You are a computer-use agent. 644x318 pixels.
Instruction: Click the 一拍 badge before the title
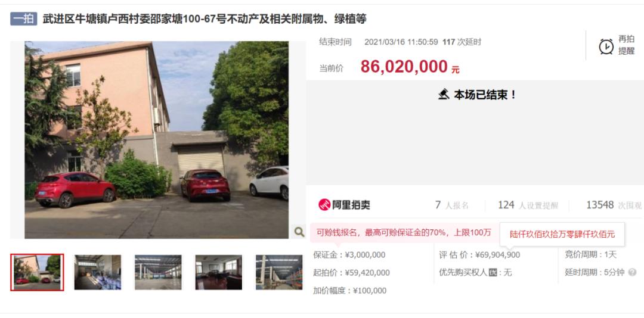[24, 19]
